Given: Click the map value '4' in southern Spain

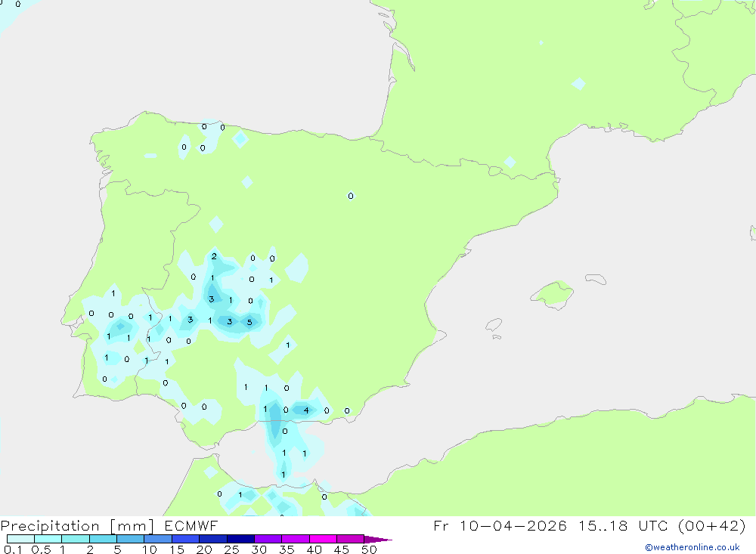Looking at the screenshot, I should pos(306,410).
